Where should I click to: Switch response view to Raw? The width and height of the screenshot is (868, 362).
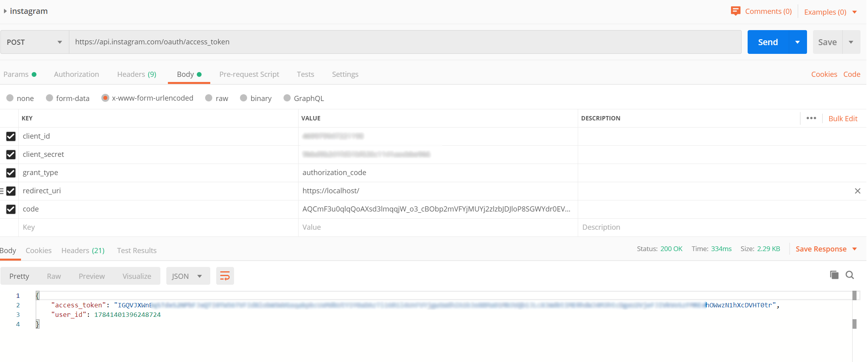(x=54, y=276)
